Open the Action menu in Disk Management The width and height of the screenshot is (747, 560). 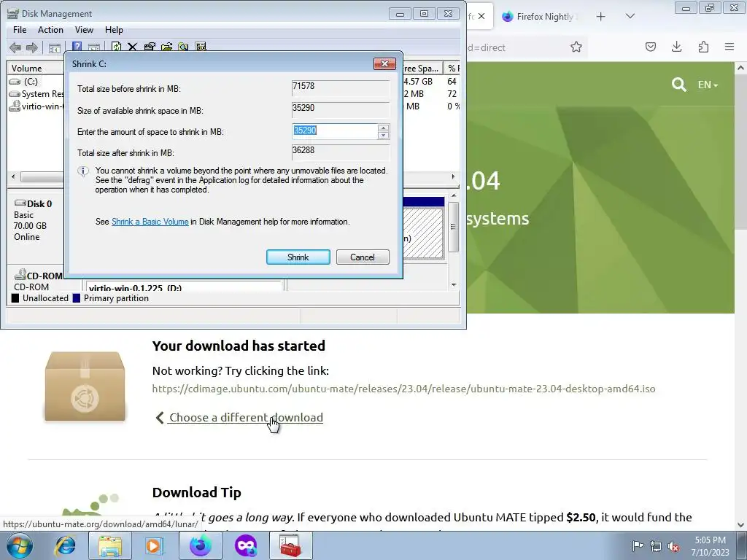[x=50, y=29]
